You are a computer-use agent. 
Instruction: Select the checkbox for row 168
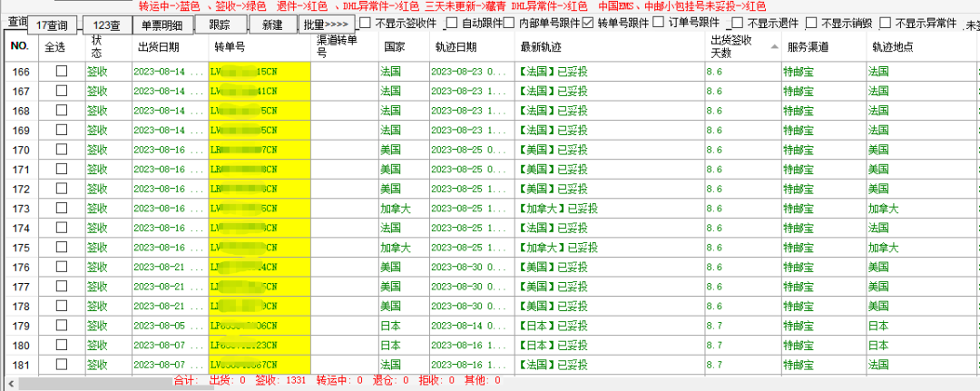(x=62, y=110)
